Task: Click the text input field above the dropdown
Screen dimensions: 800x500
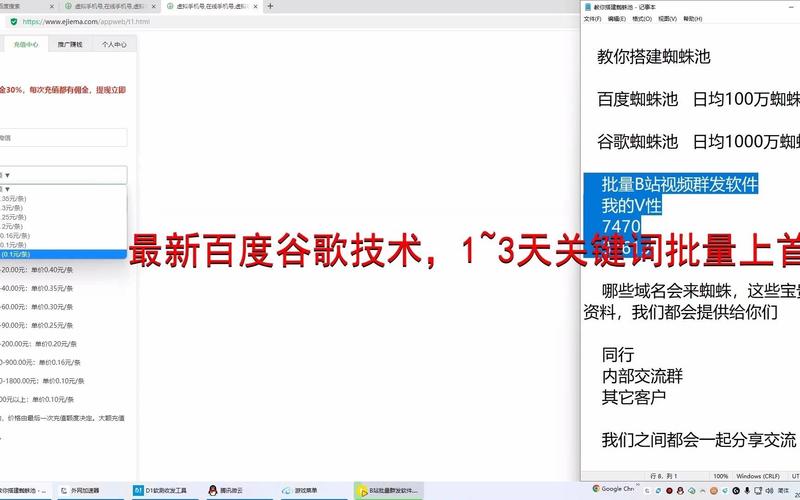Action: (63, 138)
